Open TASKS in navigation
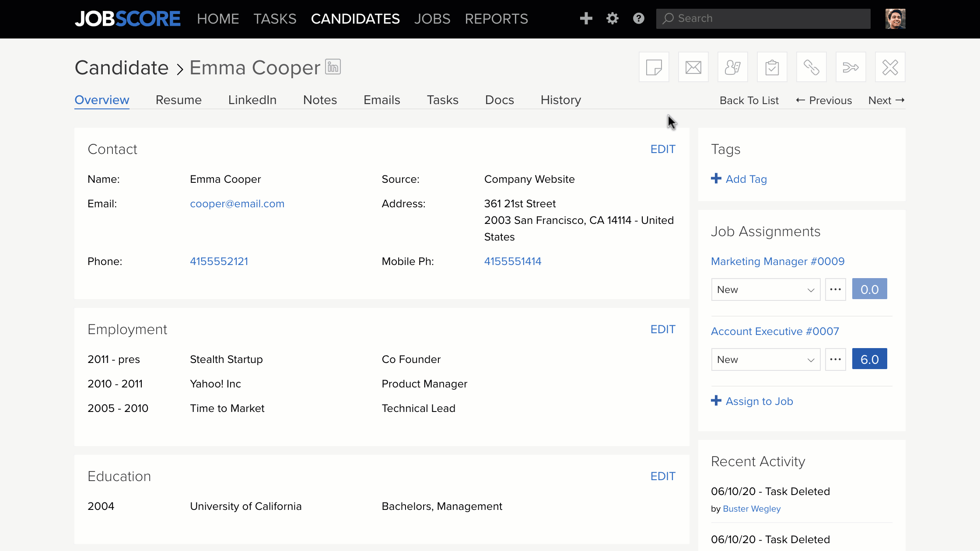 click(x=275, y=19)
